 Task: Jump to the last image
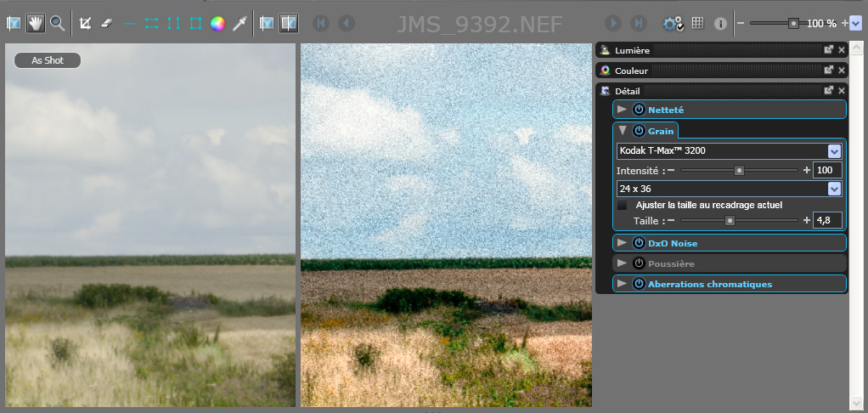pyautogui.click(x=639, y=23)
